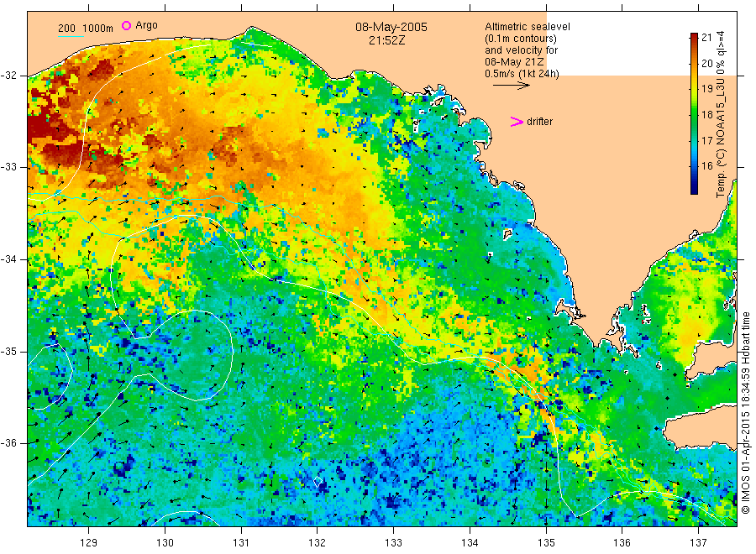The width and height of the screenshot is (756, 554).
Task: Click the cyan 200 1000m isobath legend line
Action: coord(71,36)
